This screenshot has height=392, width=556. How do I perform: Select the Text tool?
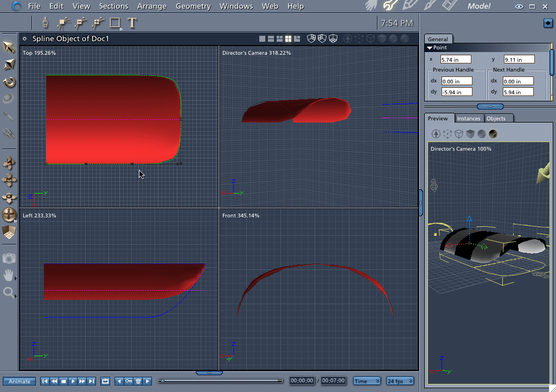pos(132,23)
